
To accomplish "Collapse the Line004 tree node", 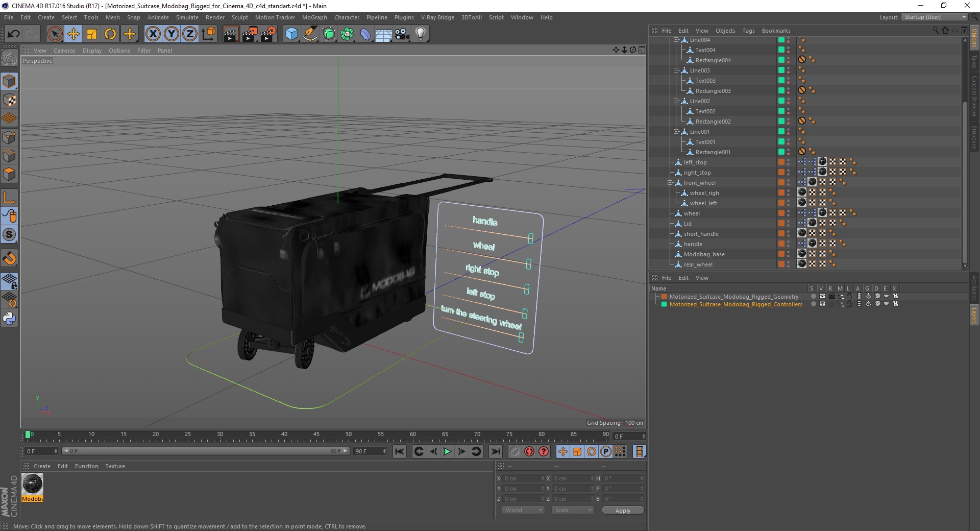I will click(x=676, y=40).
